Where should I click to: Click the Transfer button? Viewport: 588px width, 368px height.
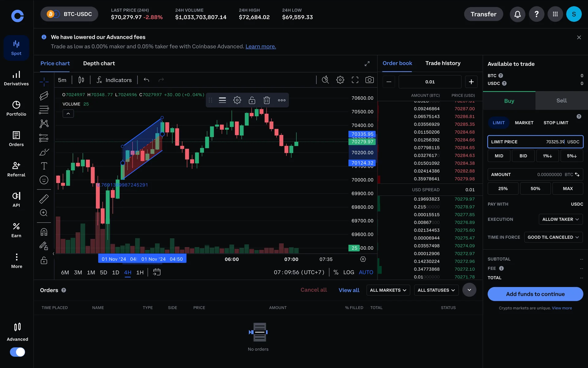coord(483,14)
